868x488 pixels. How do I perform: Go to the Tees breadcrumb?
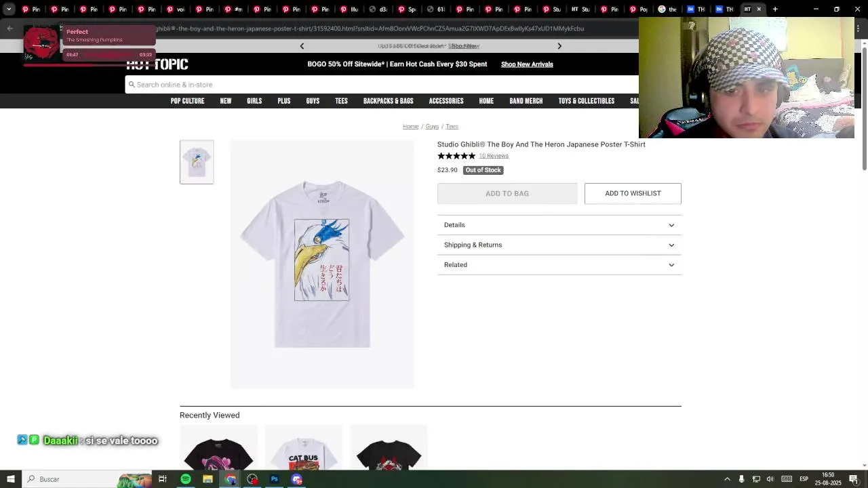452,127
